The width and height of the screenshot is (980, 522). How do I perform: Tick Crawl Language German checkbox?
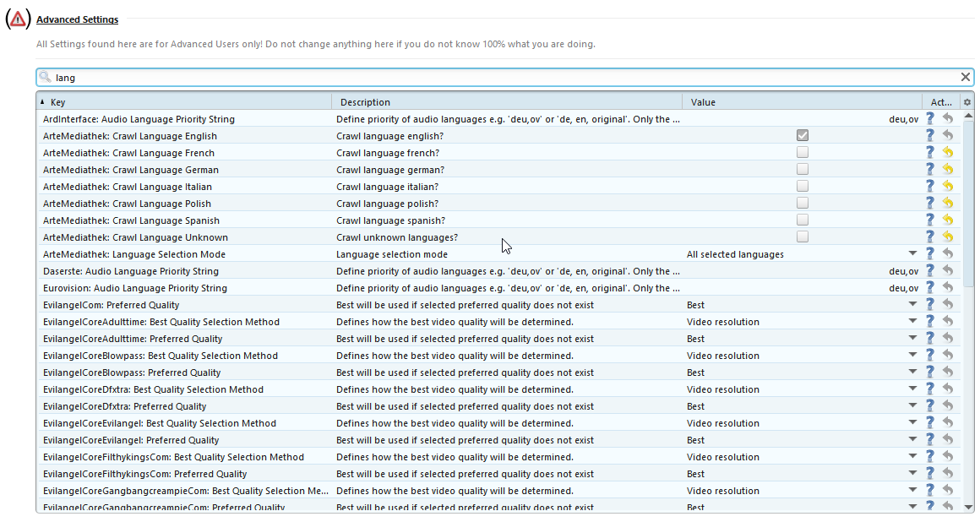pos(803,169)
